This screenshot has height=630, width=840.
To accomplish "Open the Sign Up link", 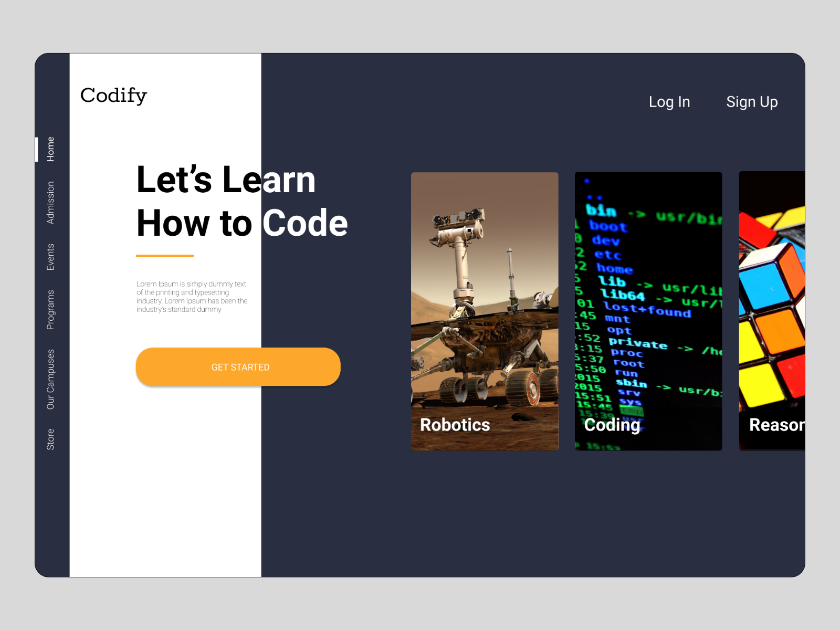I will [752, 102].
